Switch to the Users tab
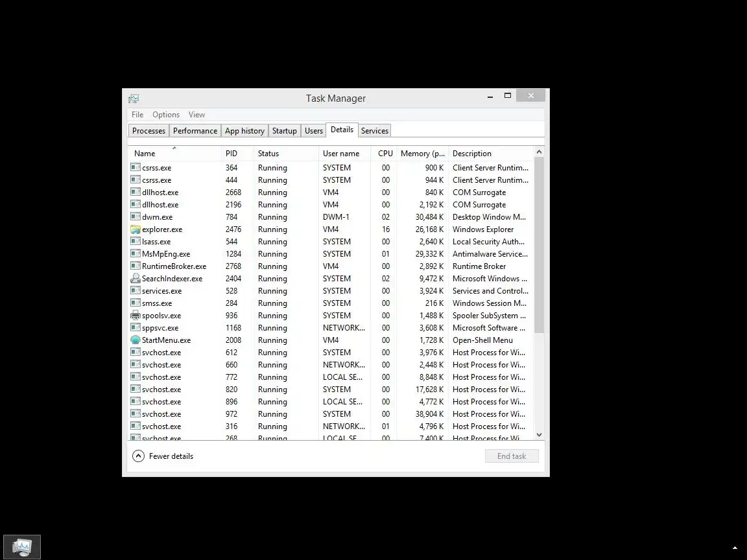Viewport: 747px width, 560px height. (x=313, y=131)
